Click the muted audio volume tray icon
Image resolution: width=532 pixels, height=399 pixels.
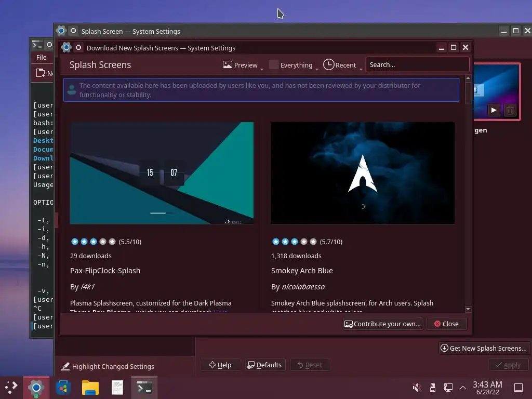(417, 388)
